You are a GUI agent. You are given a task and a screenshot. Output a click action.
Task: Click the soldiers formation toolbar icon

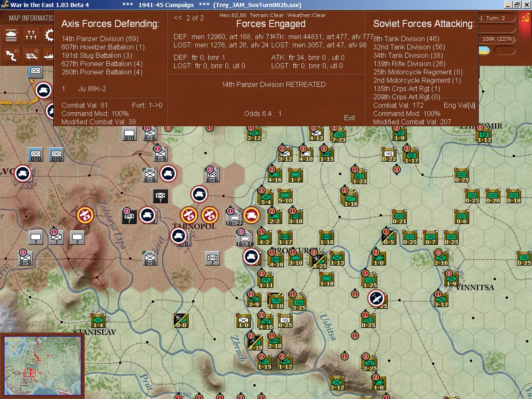click(x=31, y=35)
